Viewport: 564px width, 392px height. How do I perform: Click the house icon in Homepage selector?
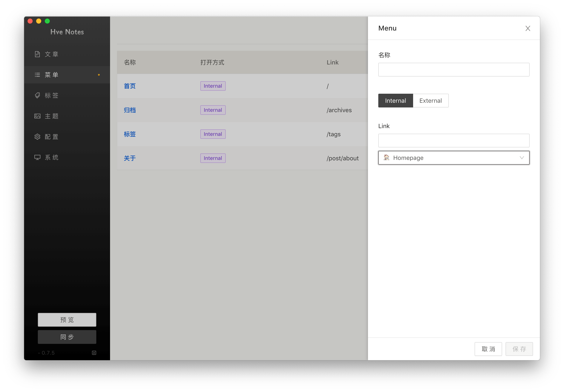(x=386, y=158)
